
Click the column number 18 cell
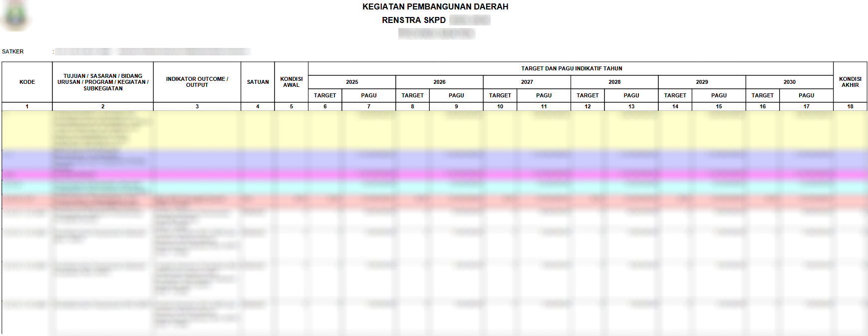850,106
